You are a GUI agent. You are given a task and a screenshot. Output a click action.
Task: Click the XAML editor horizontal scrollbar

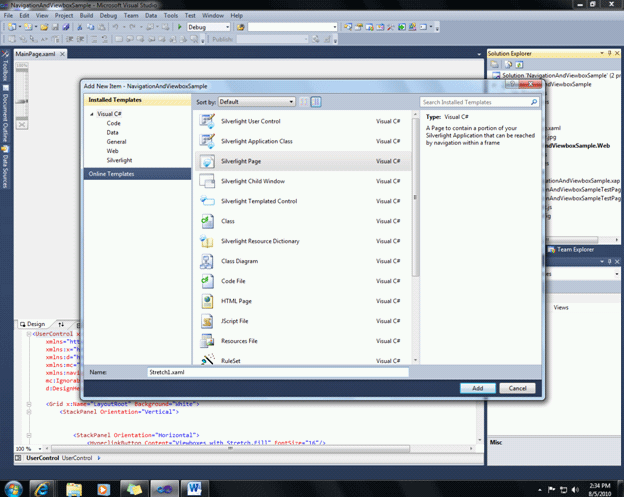[230, 448]
